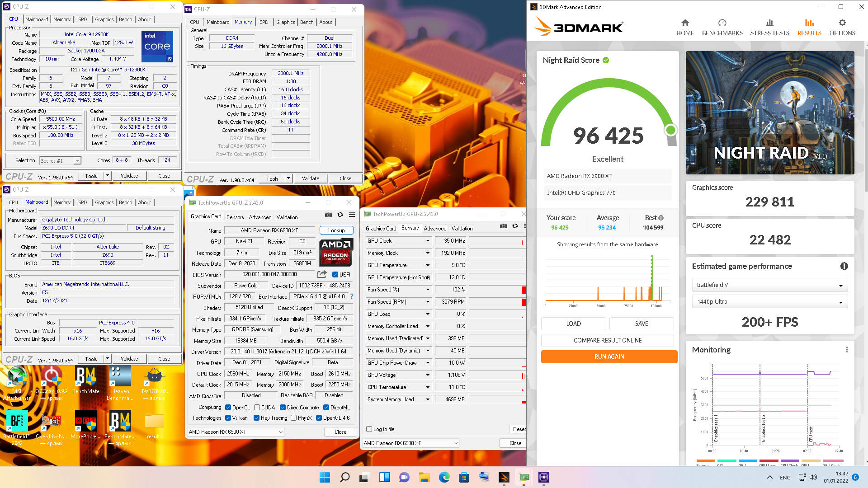Image resolution: width=868 pixels, height=488 pixels.
Task: Open the 1440p Ultra resolution dropdown
Action: (769, 302)
